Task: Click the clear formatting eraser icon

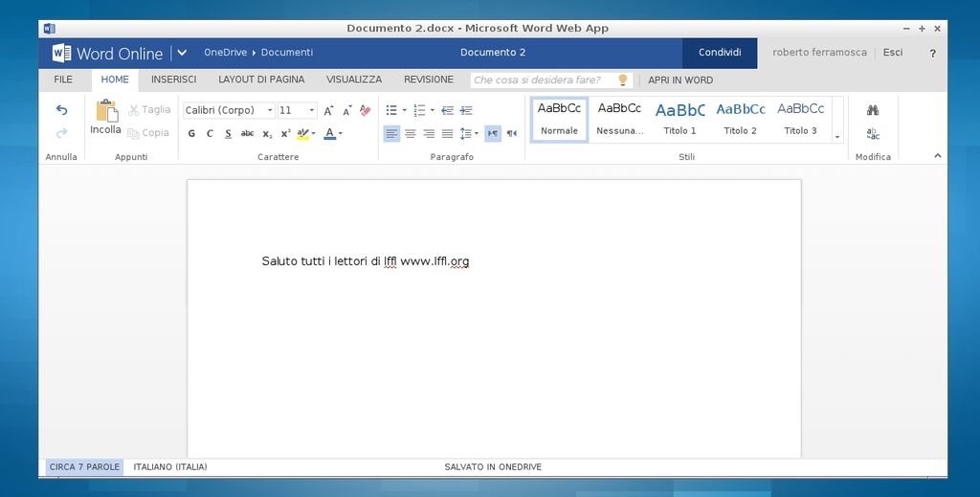Action: 365,110
